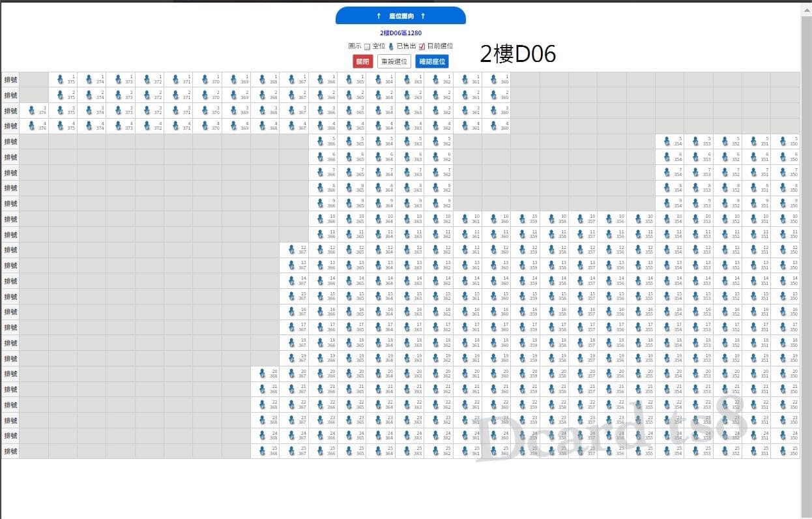Click the red 關閉 close button
The image size is (812, 519).
[363, 61]
